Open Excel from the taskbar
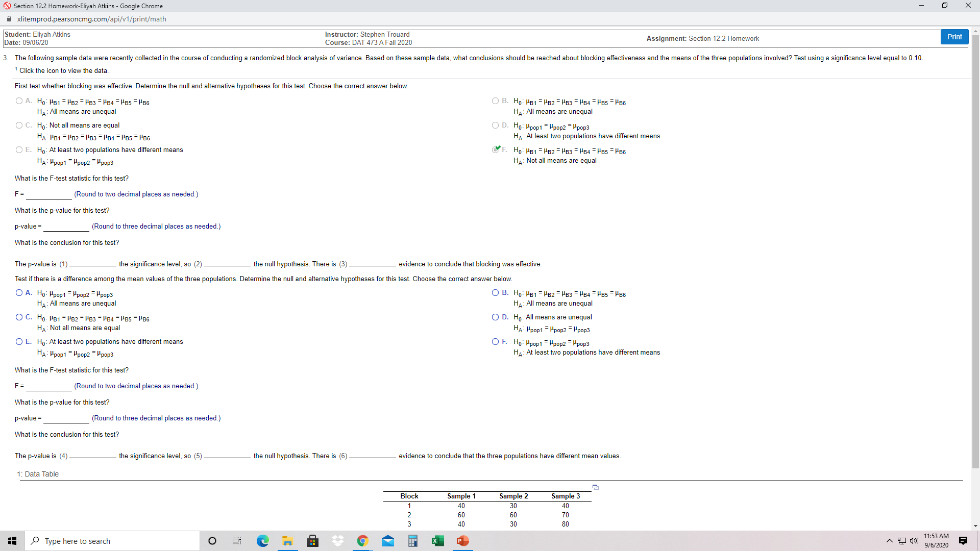This screenshot has height=551, width=980. [438, 541]
